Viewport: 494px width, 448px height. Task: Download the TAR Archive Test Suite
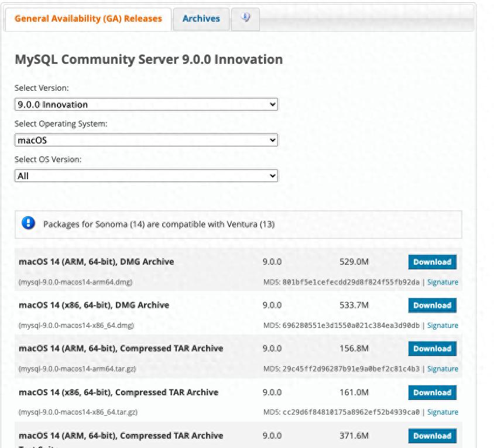tap(432, 436)
